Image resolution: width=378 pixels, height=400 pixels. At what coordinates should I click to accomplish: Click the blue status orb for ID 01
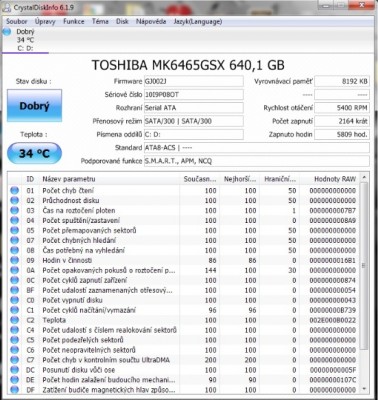14,191
